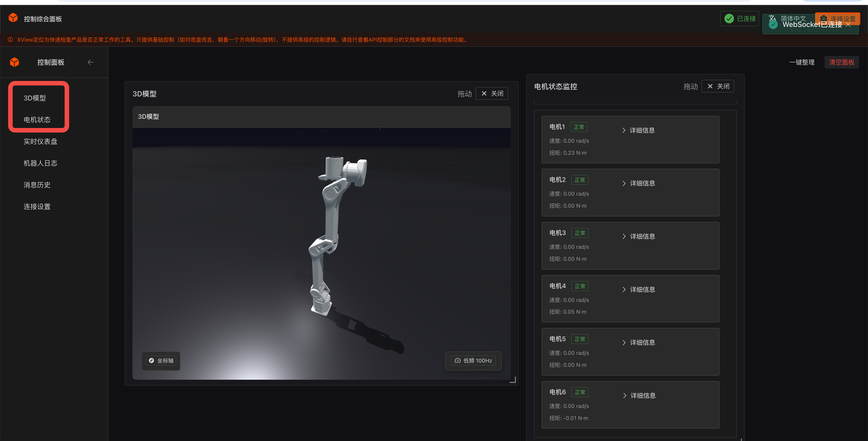Screen dimensions: 868x441
Task: Collapse the sidebar with back arrow
Action: tap(90, 62)
